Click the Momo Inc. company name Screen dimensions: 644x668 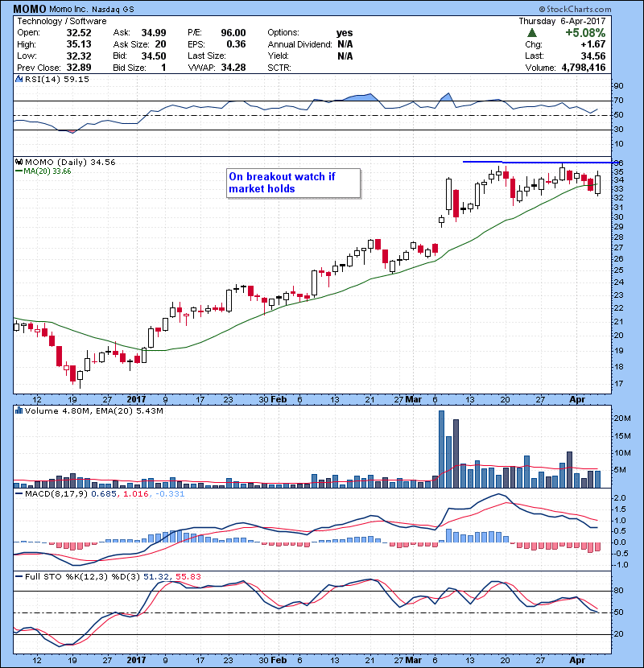click(x=70, y=10)
